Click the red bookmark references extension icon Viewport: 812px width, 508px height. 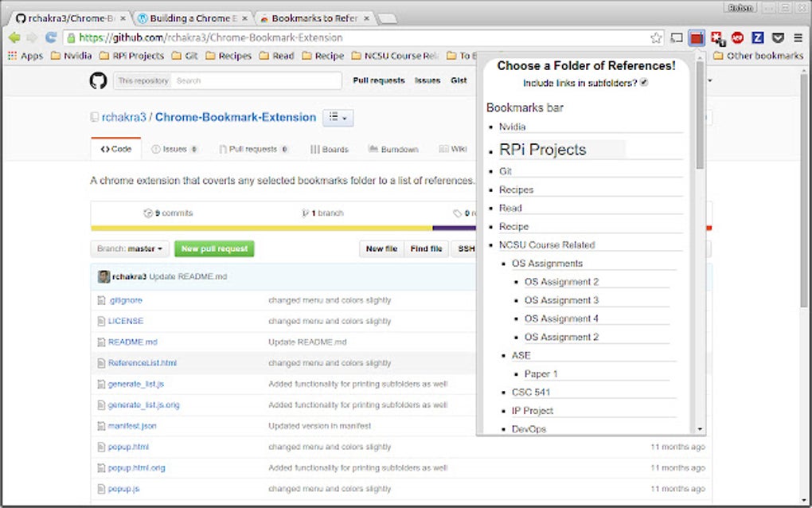tap(697, 37)
